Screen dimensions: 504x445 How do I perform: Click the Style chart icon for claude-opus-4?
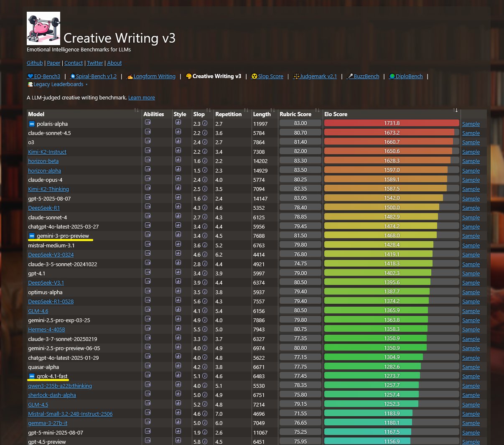[x=178, y=178]
